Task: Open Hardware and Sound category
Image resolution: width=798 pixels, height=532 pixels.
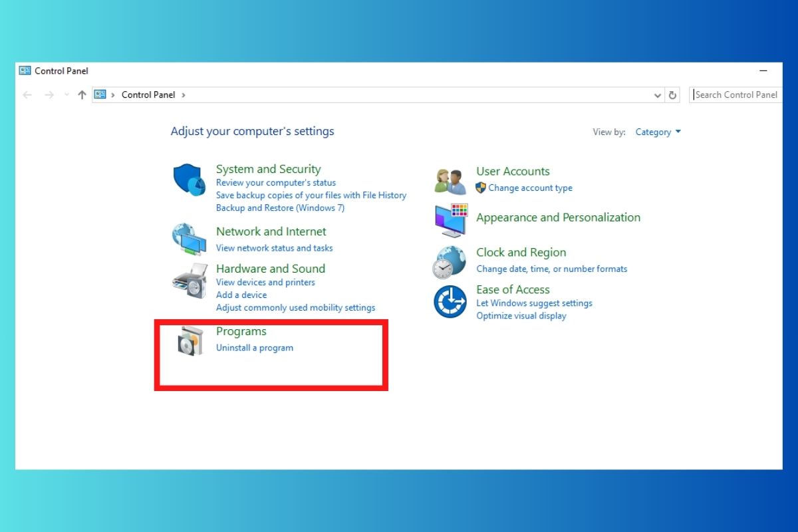Action: coord(271,269)
